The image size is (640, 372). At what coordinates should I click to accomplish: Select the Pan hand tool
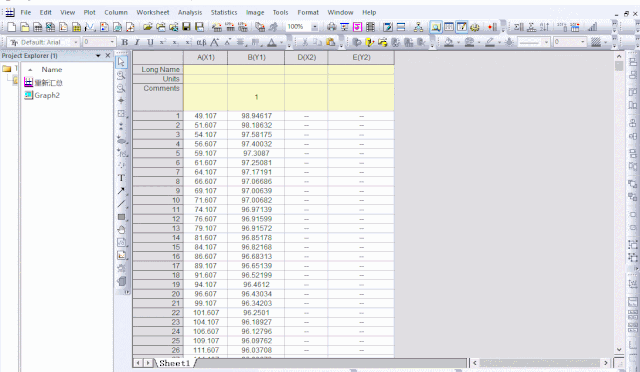(121, 230)
